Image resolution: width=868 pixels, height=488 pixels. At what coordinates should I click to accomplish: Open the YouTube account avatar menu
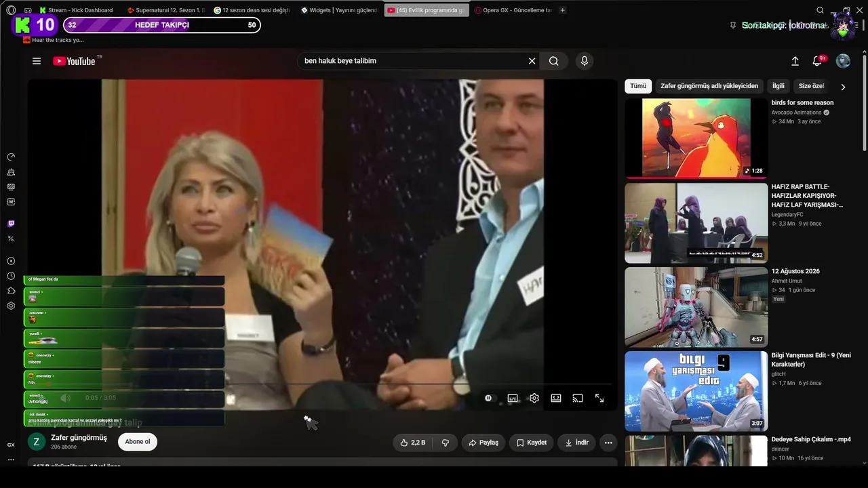[x=843, y=61]
